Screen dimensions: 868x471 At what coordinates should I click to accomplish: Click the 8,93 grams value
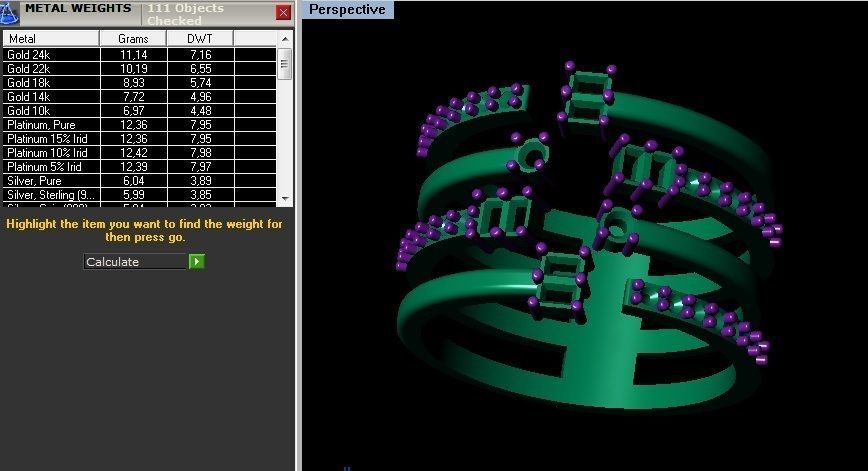[x=133, y=82]
